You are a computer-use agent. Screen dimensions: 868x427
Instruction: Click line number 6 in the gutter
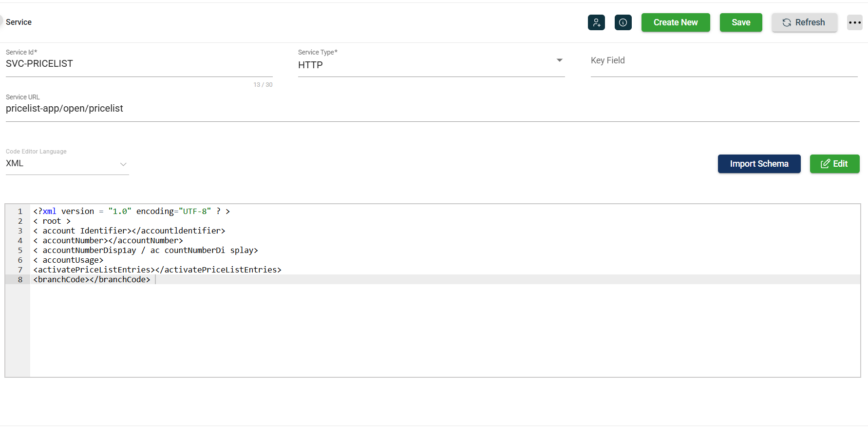click(20, 260)
